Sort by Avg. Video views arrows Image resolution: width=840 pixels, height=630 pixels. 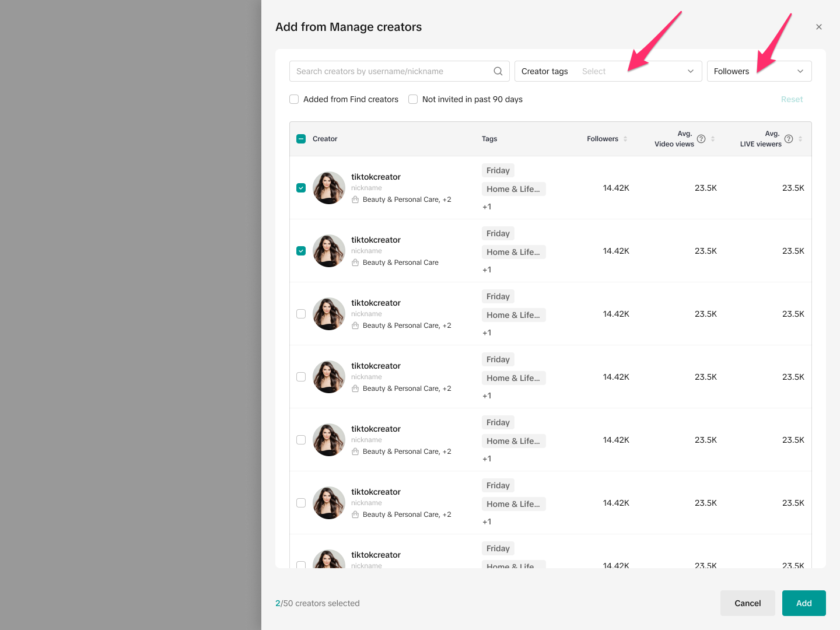(x=713, y=139)
